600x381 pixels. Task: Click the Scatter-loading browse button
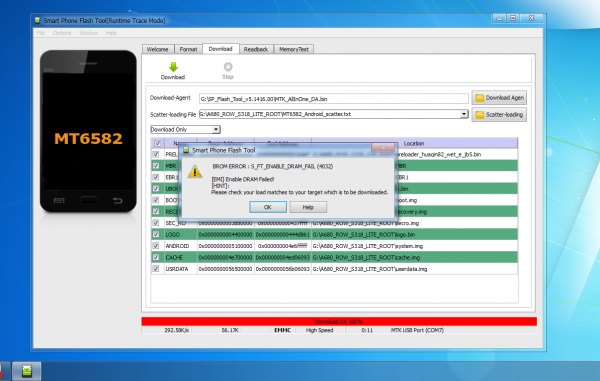(x=499, y=115)
